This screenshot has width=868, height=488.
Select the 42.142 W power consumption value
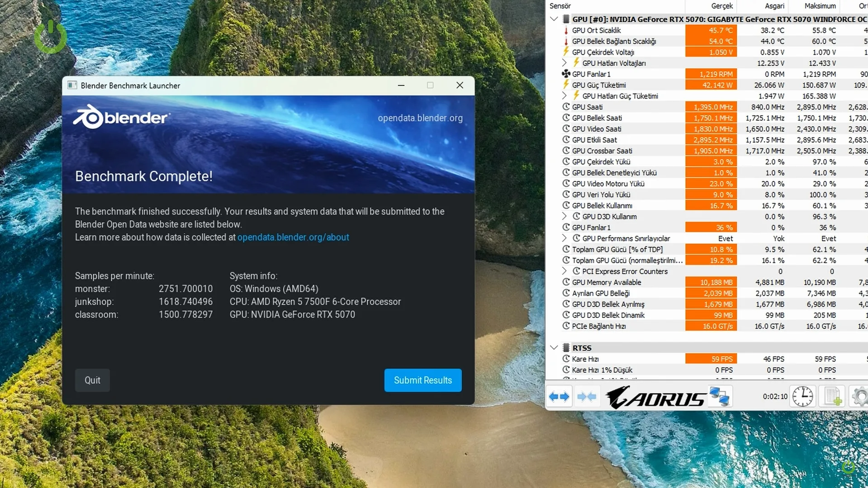tap(711, 85)
